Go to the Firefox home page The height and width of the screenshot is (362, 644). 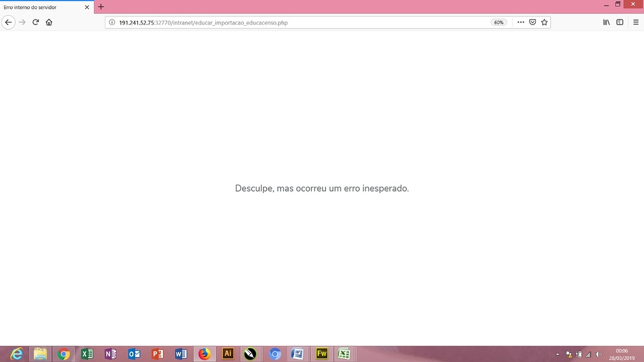tap(49, 22)
